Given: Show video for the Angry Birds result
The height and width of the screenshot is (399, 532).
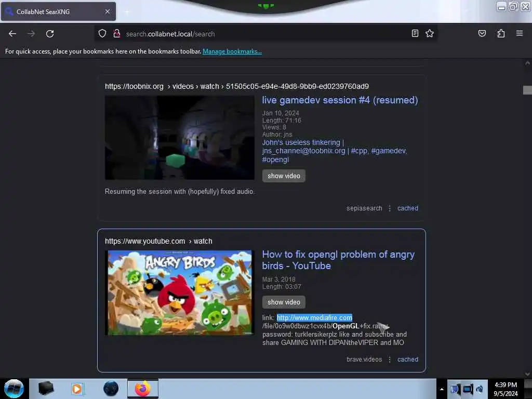Looking at the screenshot, I should pyautogui.click(x=284, y=302).
